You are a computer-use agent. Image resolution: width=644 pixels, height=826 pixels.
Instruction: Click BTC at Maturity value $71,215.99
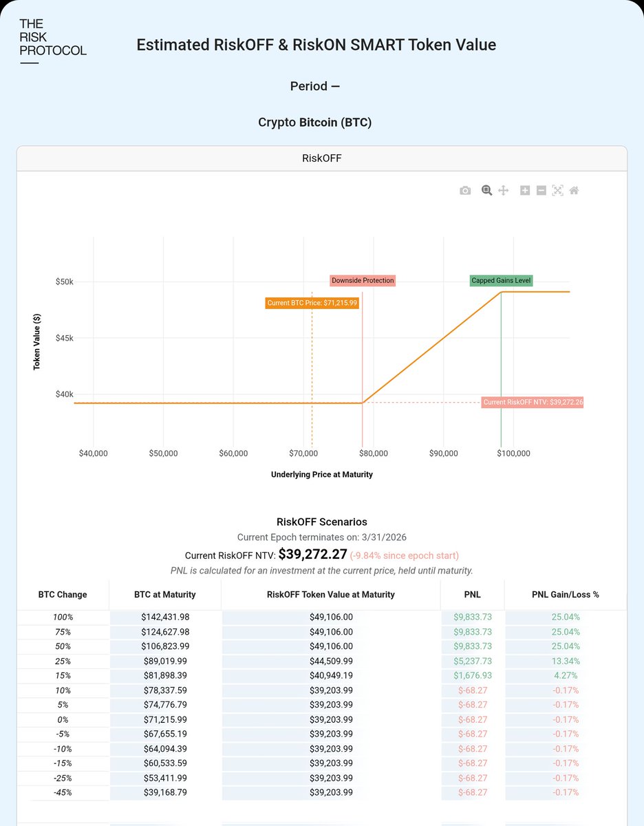(x=165, y=719)
